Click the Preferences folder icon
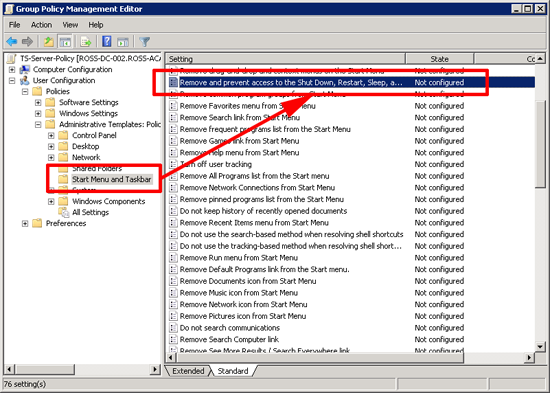Screen dimensions: 550x393 [37, 223]
